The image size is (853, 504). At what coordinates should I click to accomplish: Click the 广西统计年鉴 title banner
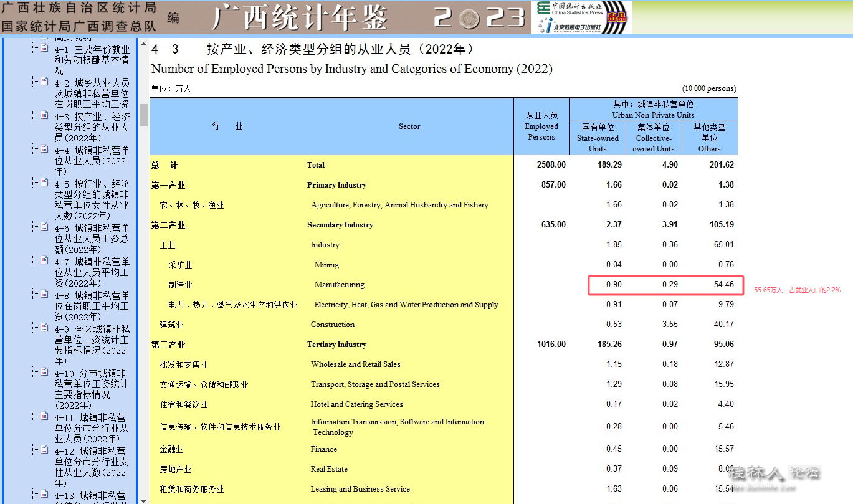click(x=299, y=17)
